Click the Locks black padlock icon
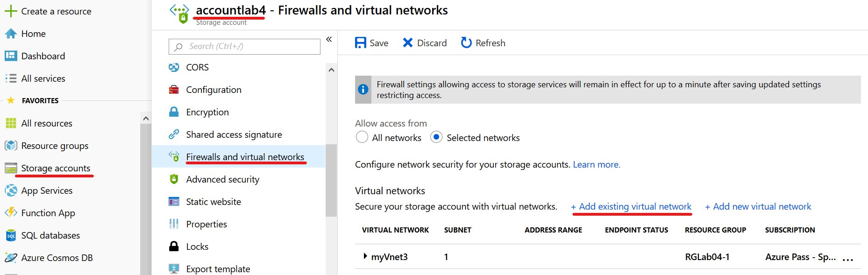Screen dimensions: 868x275 174,247
